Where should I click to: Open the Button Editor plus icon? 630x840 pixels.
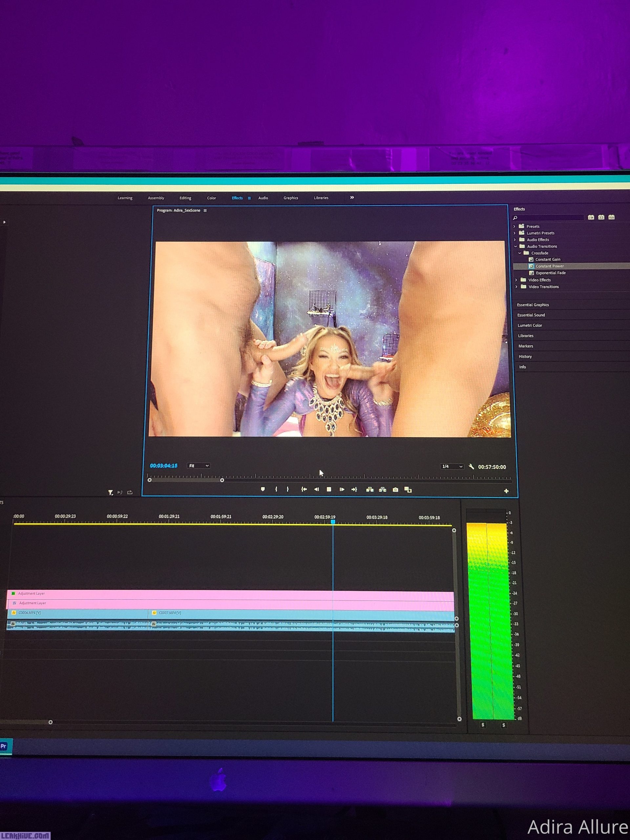(506, 491)
